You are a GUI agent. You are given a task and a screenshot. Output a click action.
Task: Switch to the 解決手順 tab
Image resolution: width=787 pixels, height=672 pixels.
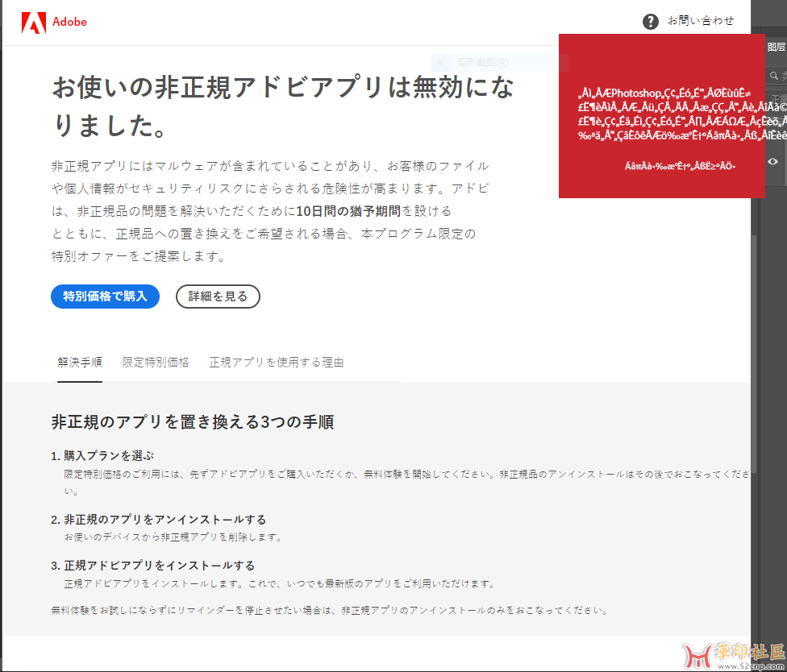tap(80, 362)
